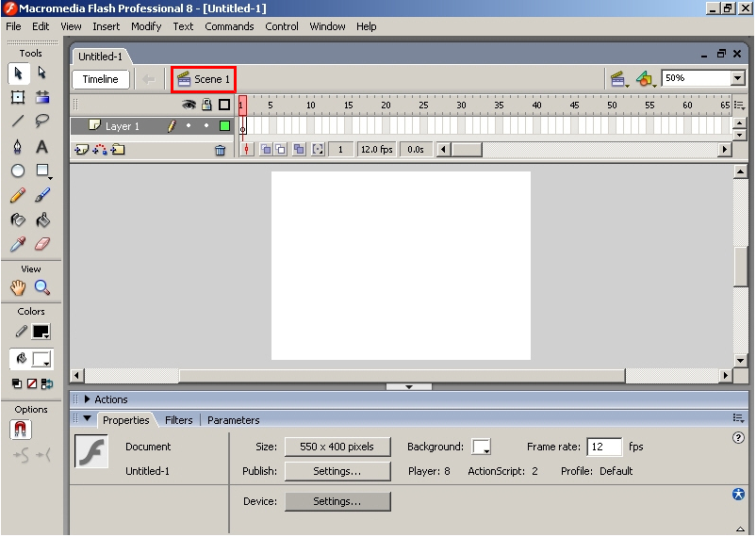Switch to the Parameters tab

234,420
